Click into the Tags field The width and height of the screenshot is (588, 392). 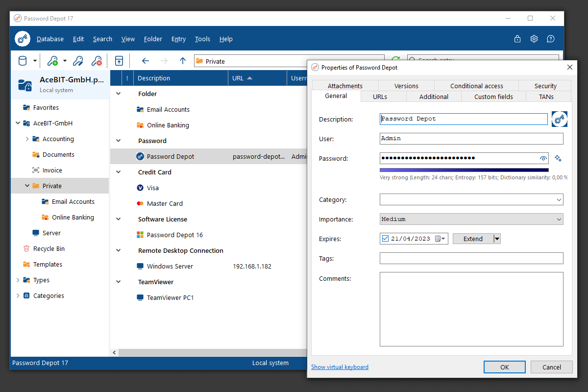point(471,258)
